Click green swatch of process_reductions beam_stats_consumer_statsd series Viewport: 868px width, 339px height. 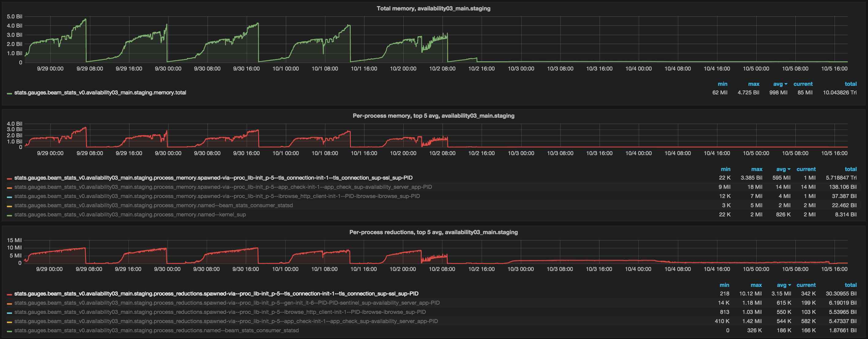pos(9,331)
